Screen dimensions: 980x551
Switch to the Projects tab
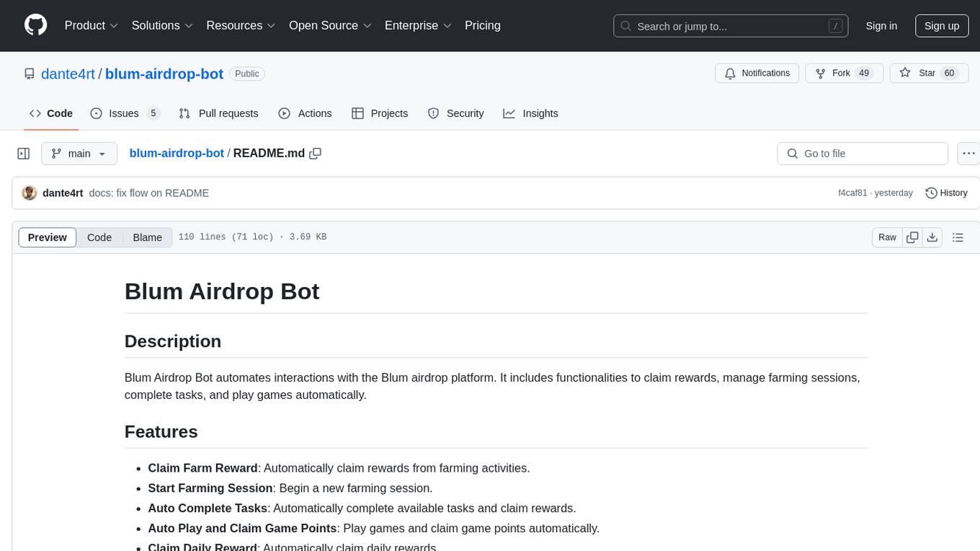380,113
